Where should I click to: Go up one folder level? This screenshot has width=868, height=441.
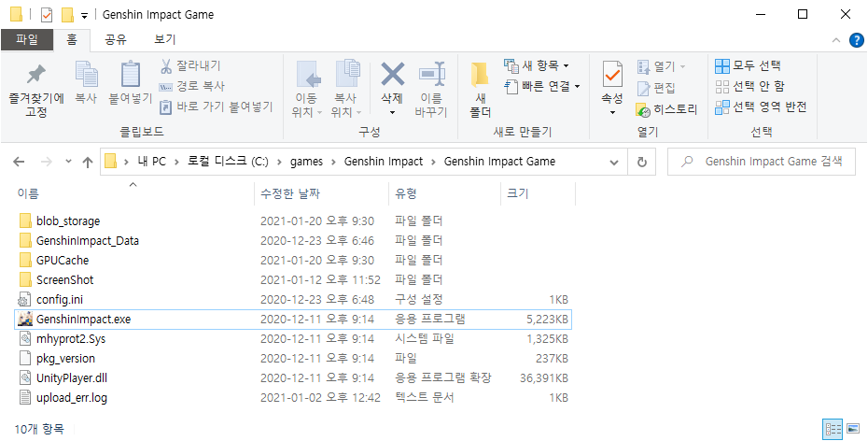(87, 162)
